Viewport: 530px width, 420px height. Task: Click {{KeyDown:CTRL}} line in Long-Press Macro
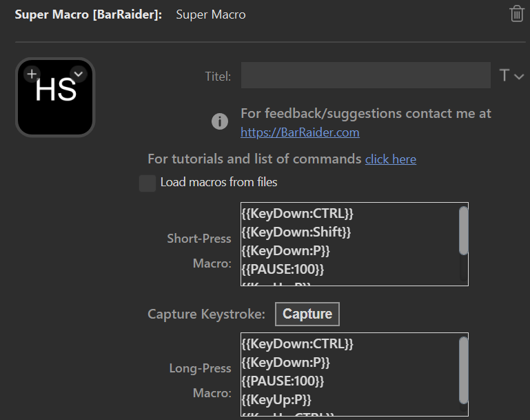click(297, 343)
